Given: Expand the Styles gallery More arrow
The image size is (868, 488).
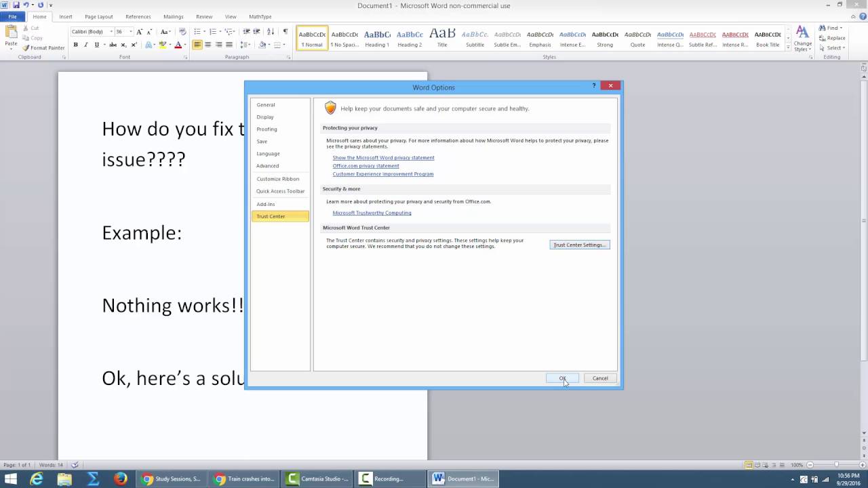Looking at the screenshot, I should [788, 47].
